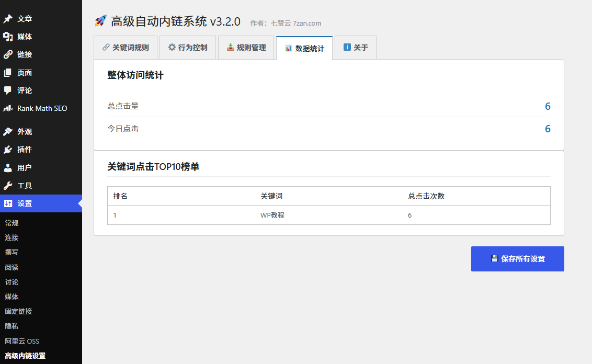Image resolution: width=592 pixels, height=364 pixels.
Task: Click the 今日点击 label
Action: pos(123,128)
